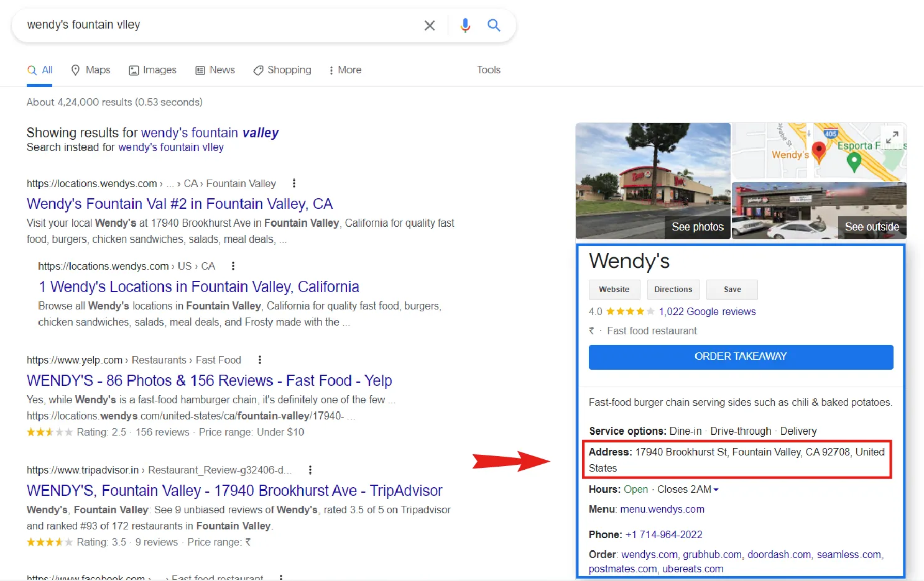This screenshot has height=581, width=924.
Task: Start voice search with microphone icon
Action: tap(465, 25)
